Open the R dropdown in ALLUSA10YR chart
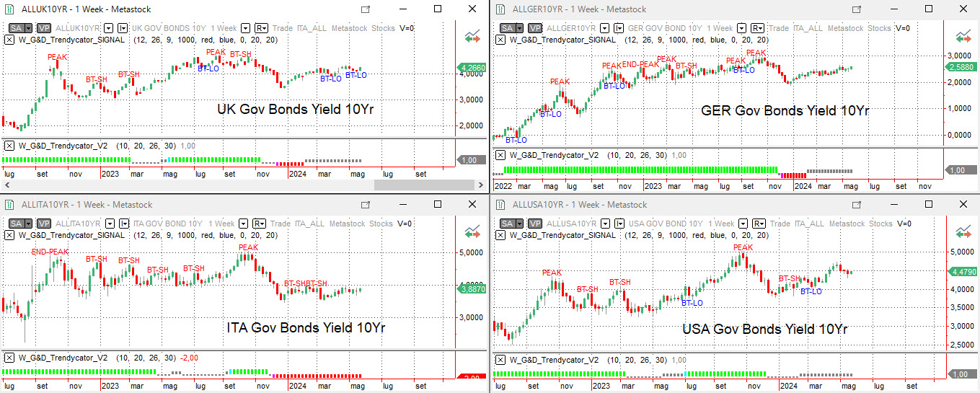Screen dimensions: 980x393 [x=759, y=224]
